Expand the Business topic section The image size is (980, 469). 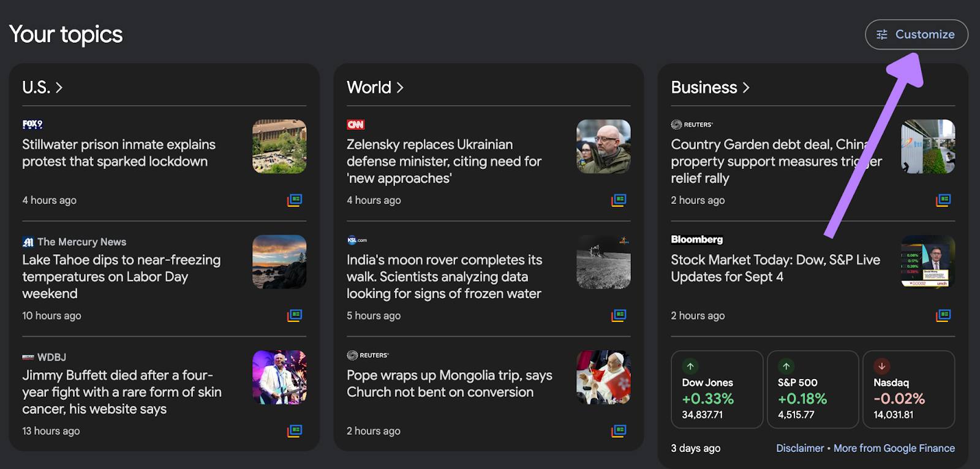tap(710, 88)
